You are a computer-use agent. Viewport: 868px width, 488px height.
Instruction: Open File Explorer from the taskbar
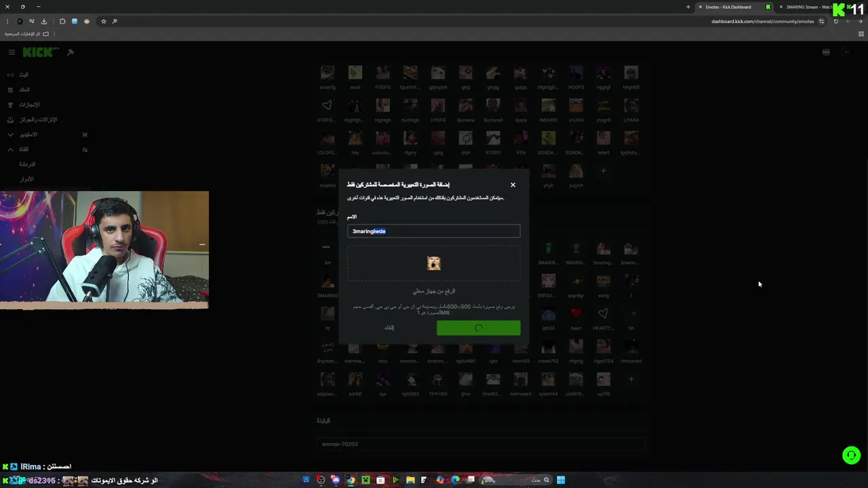[x=410, y=480]
